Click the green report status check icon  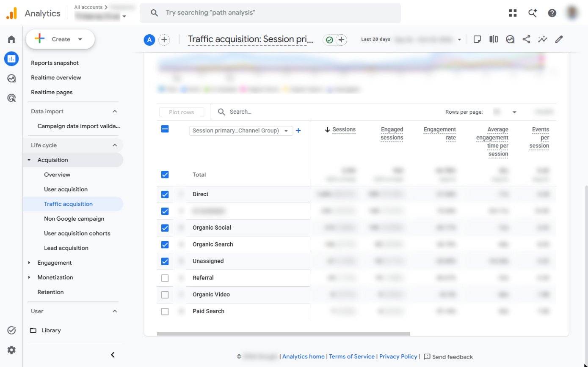click(x=329, y=40)
